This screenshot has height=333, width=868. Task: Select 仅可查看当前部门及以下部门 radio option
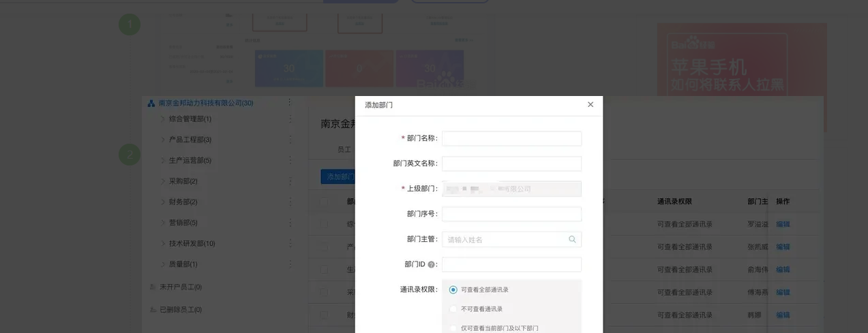pyautogui.click(x=453, y=328)
